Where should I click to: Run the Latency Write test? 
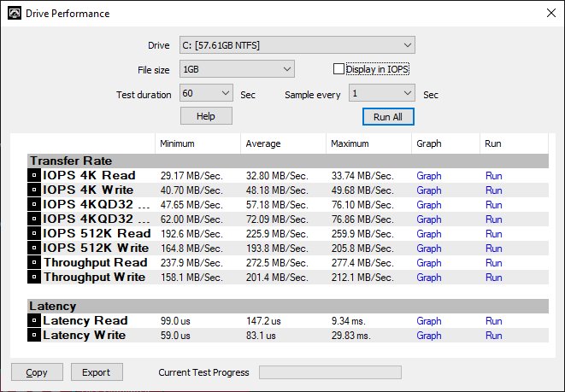494,336
